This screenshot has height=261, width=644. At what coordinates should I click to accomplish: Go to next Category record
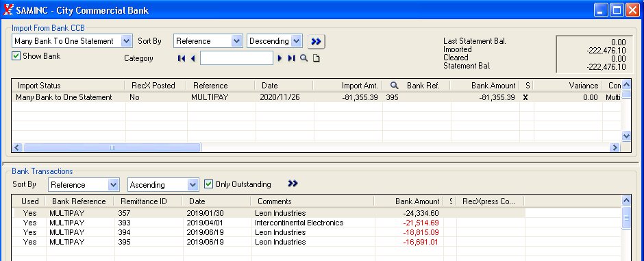coord(280,58)
